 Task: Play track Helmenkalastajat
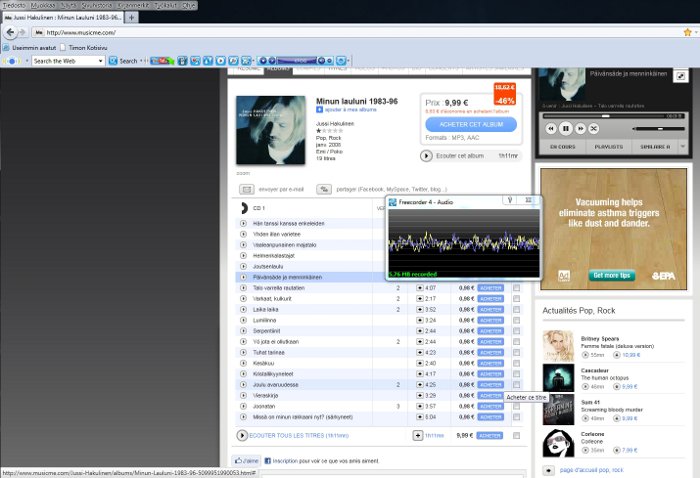tap(243, 255)
